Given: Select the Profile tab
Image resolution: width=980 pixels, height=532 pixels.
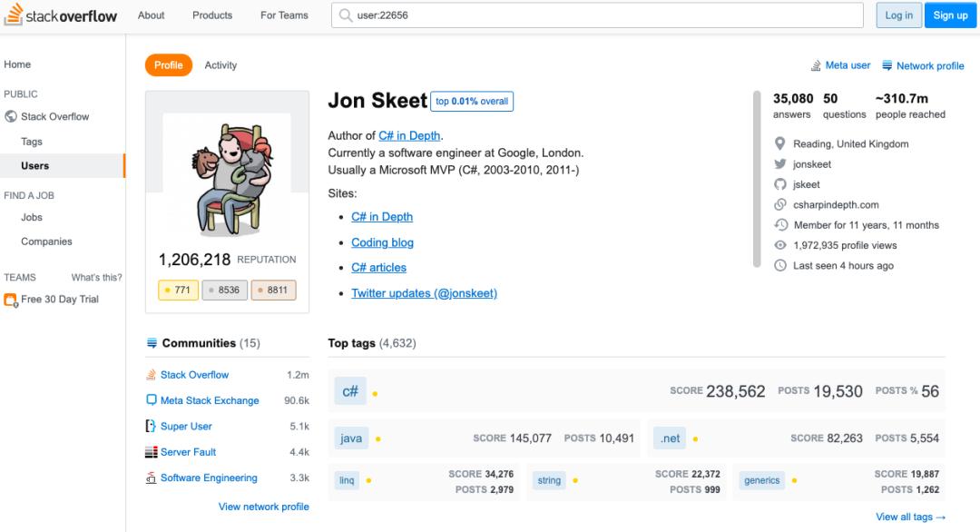Looking at the screenshot, I should coord(168,65).
